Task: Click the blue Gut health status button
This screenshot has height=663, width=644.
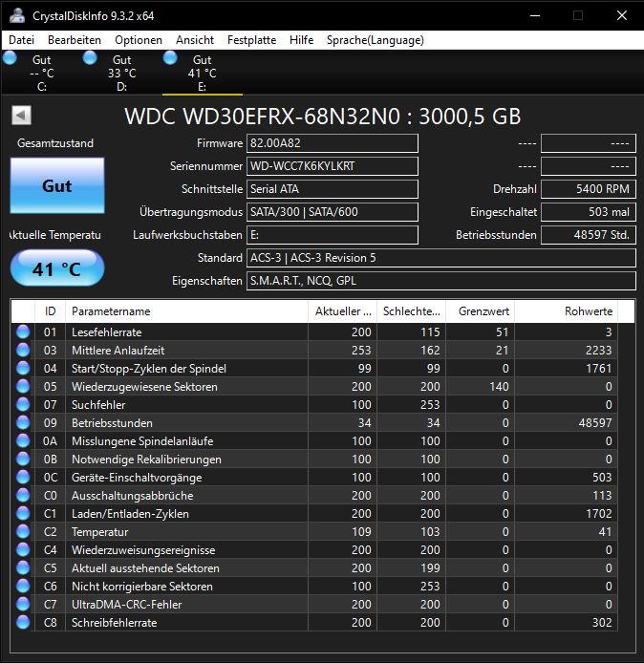Action: tap(57, 185)
